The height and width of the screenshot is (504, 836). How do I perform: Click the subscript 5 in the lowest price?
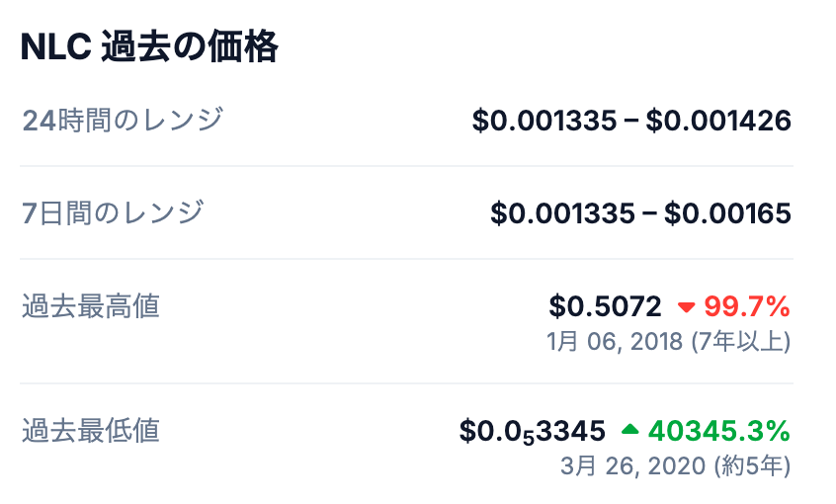528,438
